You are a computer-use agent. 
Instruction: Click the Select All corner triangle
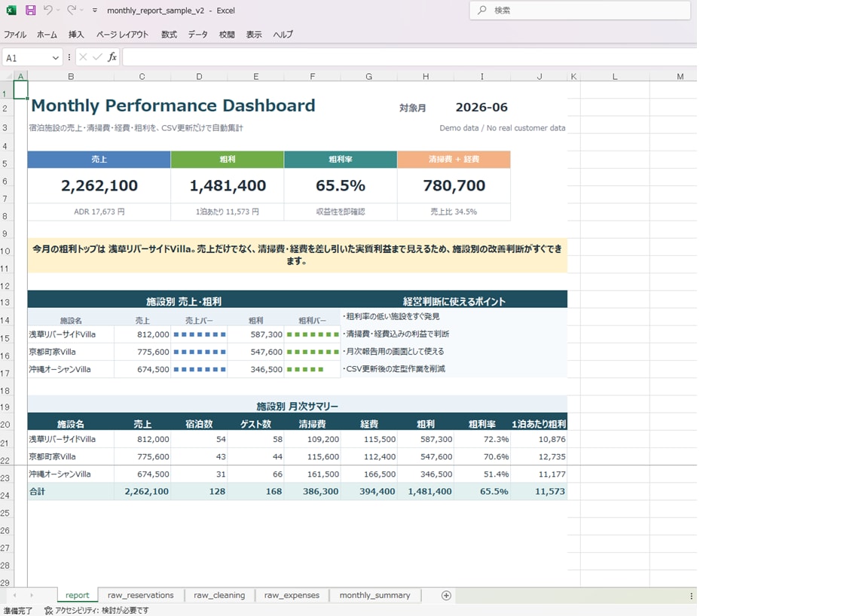coord(9,76)
